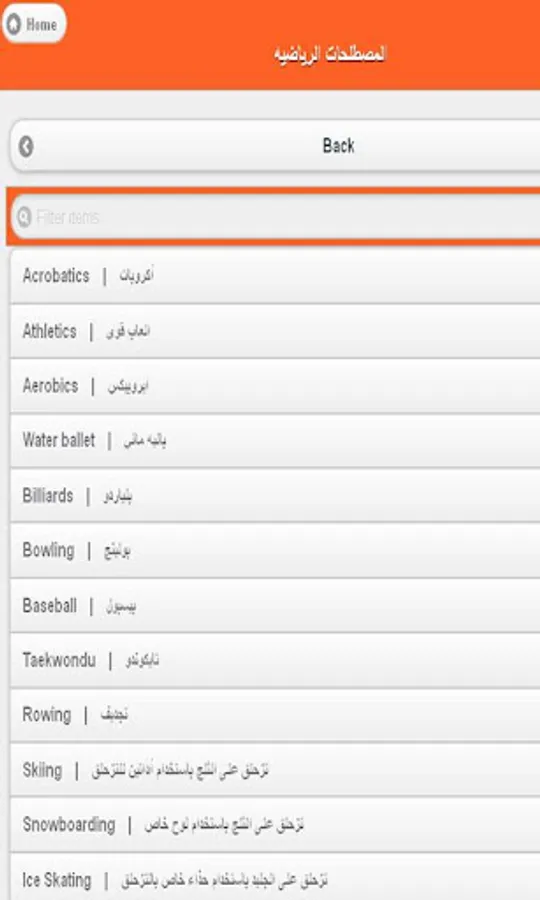Choose the Skiing entry
Screen dimensions: 540x900
pos(275,770)
